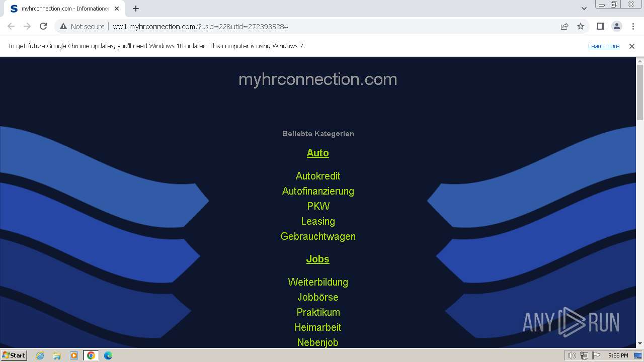This screenshot has width=644, height=362.
Task: Click the network tray icon
Action: click(584, 355)
